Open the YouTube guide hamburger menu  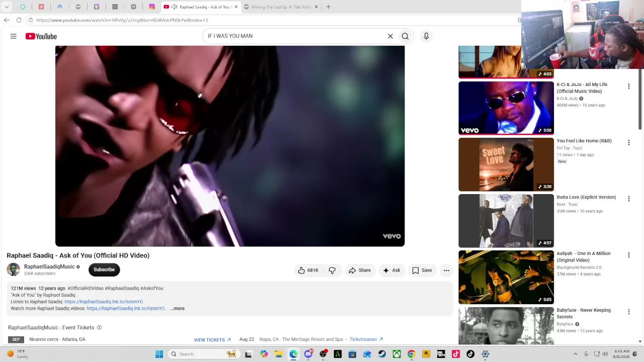(14, 36)
